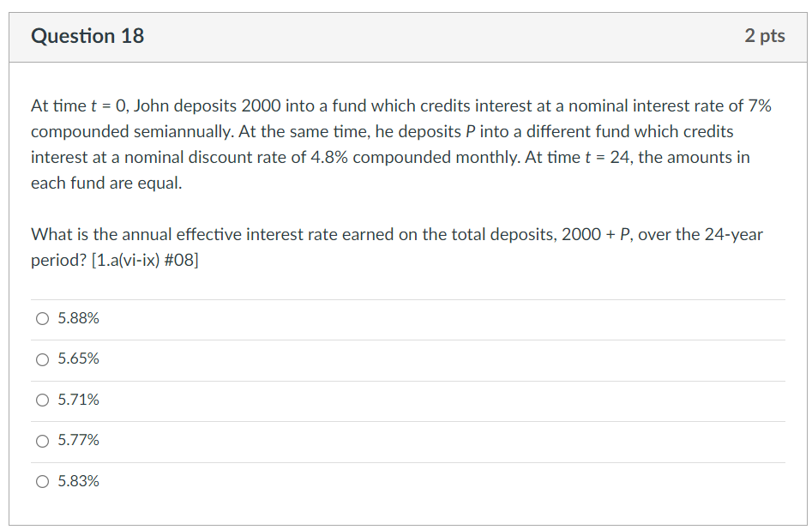Image resolution: width=812 pixels, height=530 pixels.
Task: Select the 5.77% answer option
Action: pyautogui.click(x=42, y=441)
